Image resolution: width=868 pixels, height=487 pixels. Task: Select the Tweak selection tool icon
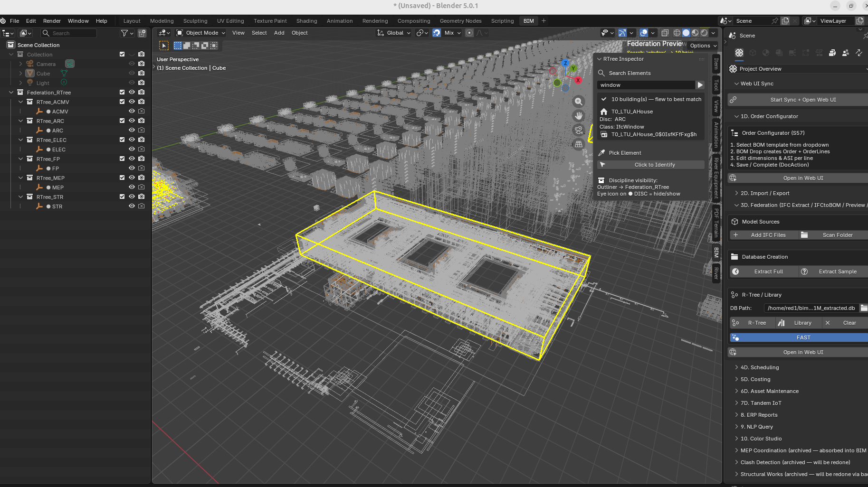click(x=164, y=46)
